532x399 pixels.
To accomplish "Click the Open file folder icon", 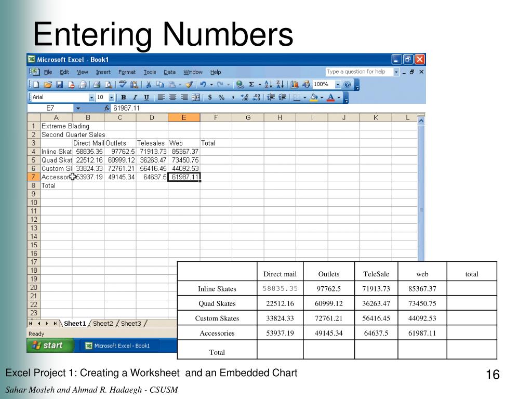I will (x=48, y=85).
